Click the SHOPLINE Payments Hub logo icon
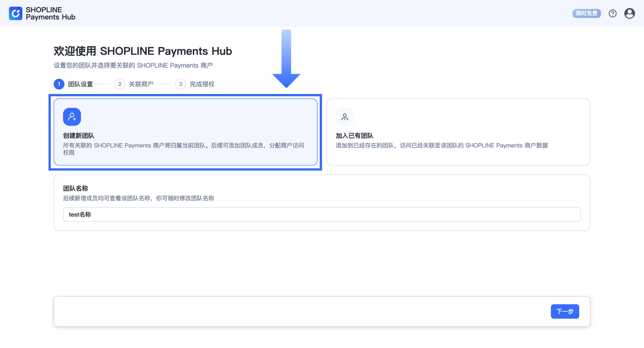This screenshot has width=644, height=348. click(15, 13)
